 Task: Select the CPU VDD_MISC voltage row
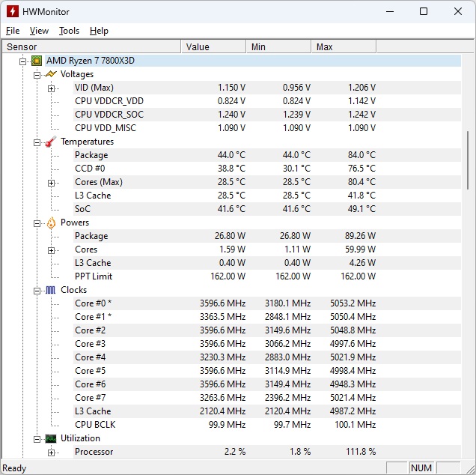click(267, 128)
